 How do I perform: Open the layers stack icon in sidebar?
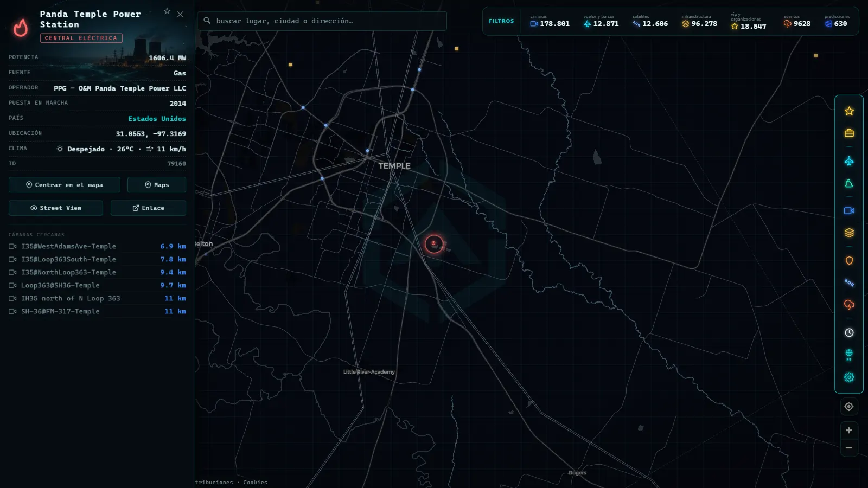pos(849,233)
